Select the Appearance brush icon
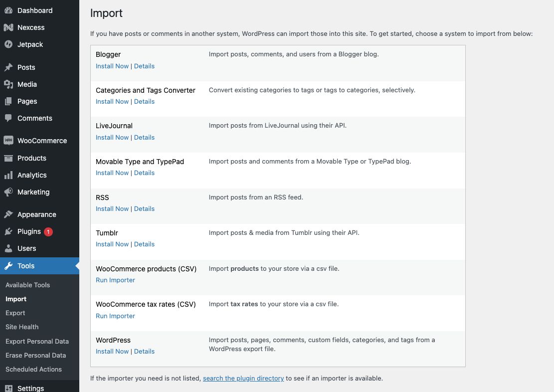Screen dimensions: 554x392 click(11, 214)
